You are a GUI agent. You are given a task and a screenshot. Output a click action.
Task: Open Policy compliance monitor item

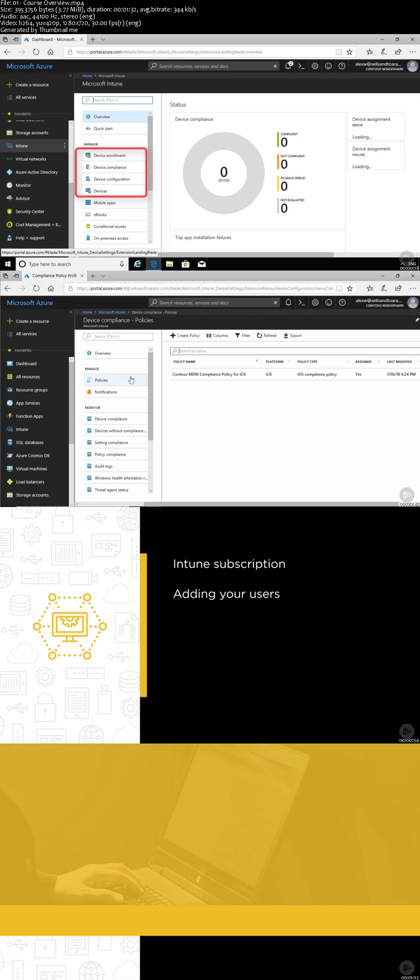(x=110, y=455)
